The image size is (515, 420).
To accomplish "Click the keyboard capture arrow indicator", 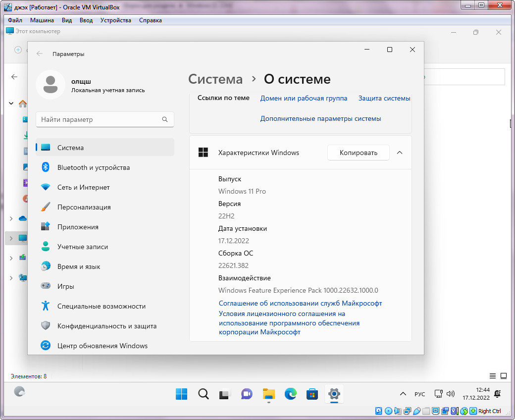I will 473,411.
